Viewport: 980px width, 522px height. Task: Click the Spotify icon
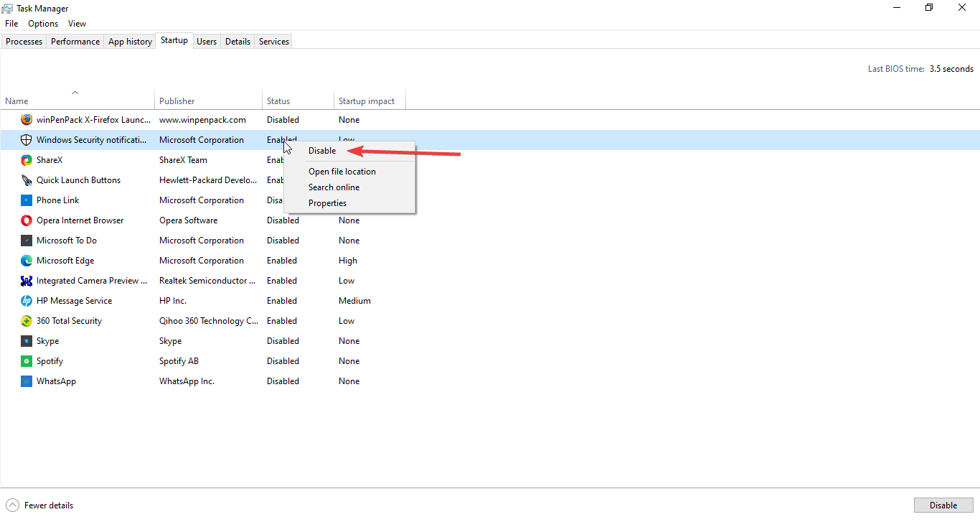(x=27, y=360)
